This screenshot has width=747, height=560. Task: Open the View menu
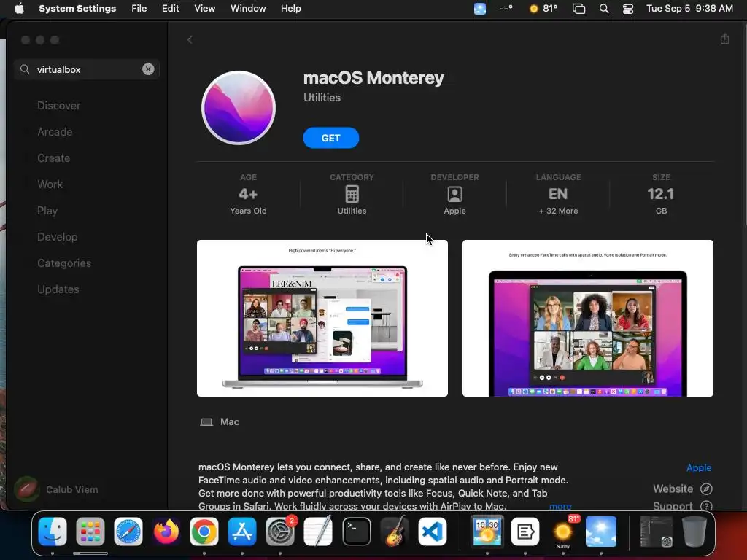click(x=204, y=9)
